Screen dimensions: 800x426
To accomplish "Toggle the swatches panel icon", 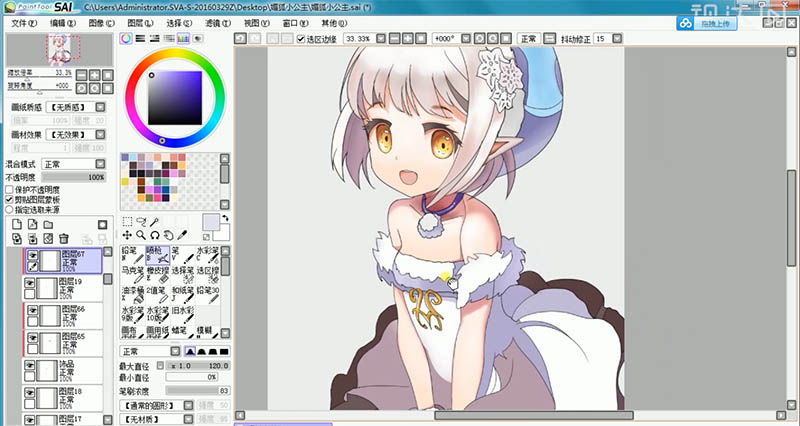I will [x=183, y=38].
